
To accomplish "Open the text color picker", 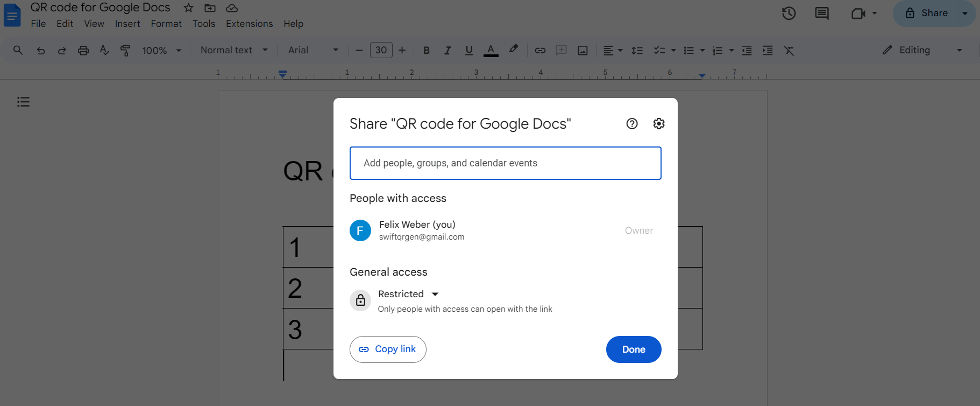I will [x=491, y=50].
